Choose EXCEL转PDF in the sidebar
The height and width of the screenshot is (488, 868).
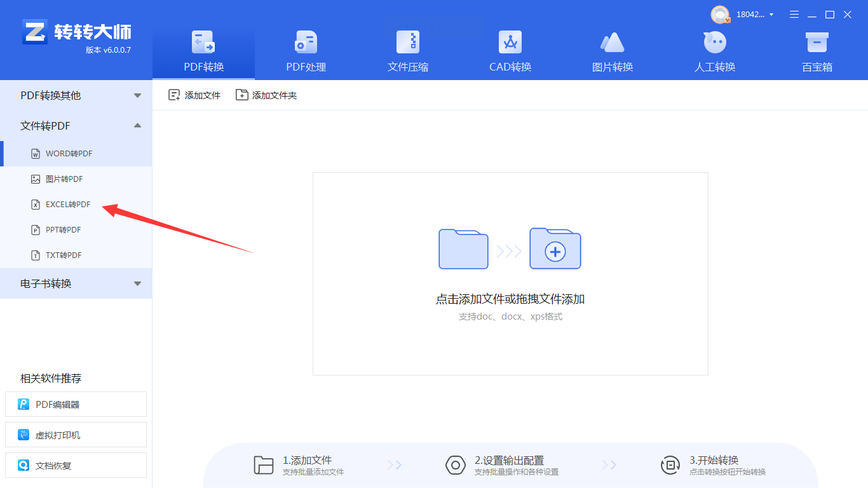pos(76,205)
